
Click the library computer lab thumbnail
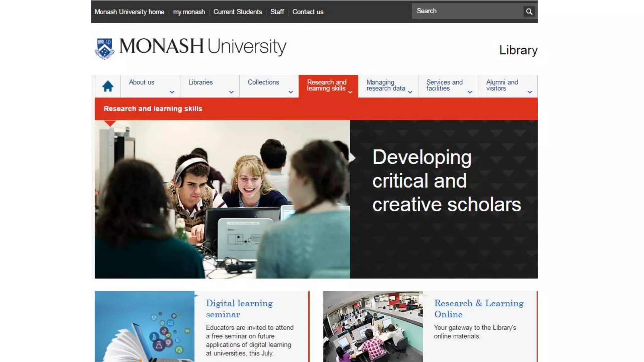coord(373,326)
